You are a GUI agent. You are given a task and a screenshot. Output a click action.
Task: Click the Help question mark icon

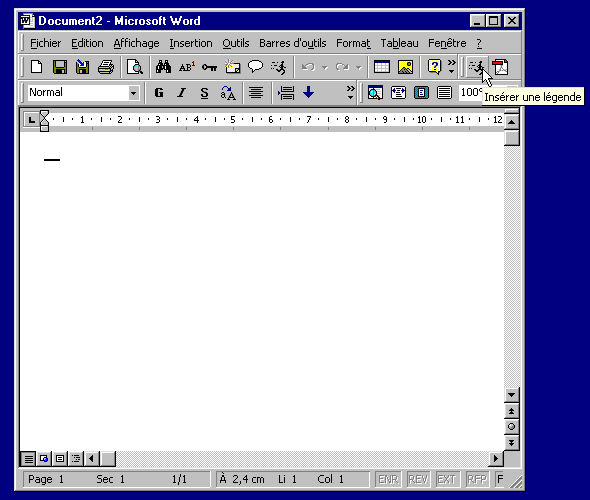[434, 67]
